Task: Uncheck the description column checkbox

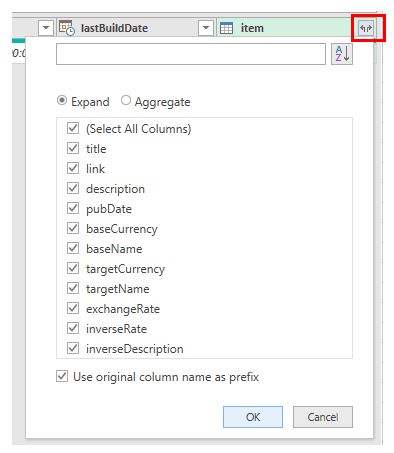Action: [73, 188]
